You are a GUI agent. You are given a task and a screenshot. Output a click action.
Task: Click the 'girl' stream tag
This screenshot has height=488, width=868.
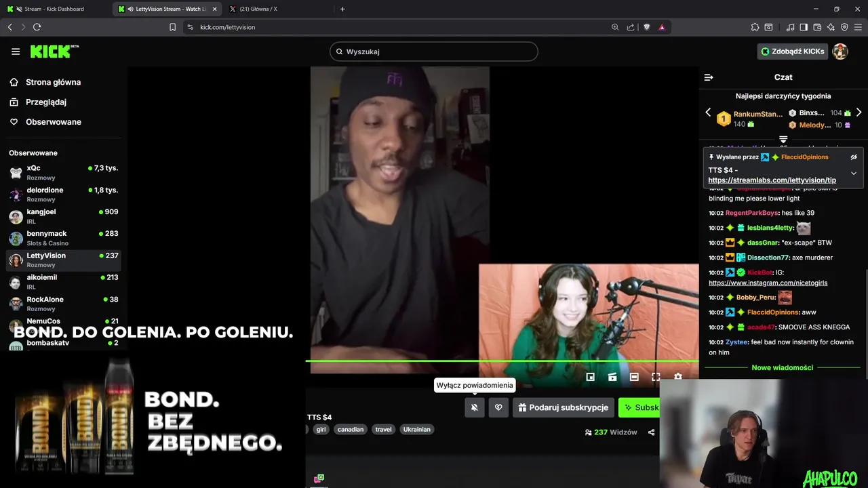coord(321,429)
